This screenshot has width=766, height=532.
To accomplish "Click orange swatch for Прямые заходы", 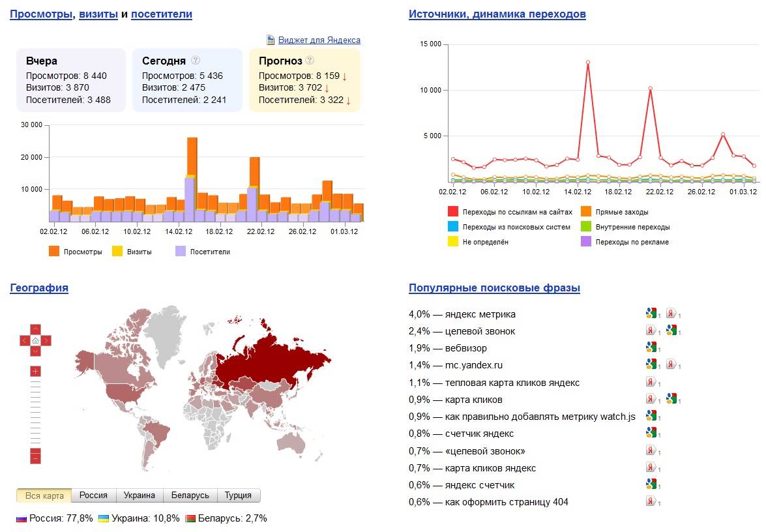I will (586, 211).
